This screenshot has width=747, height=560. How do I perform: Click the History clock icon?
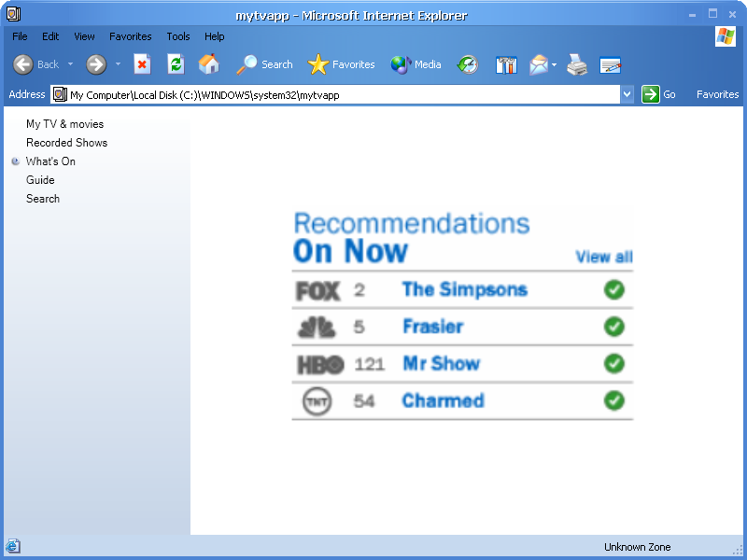tap(467, 64)
